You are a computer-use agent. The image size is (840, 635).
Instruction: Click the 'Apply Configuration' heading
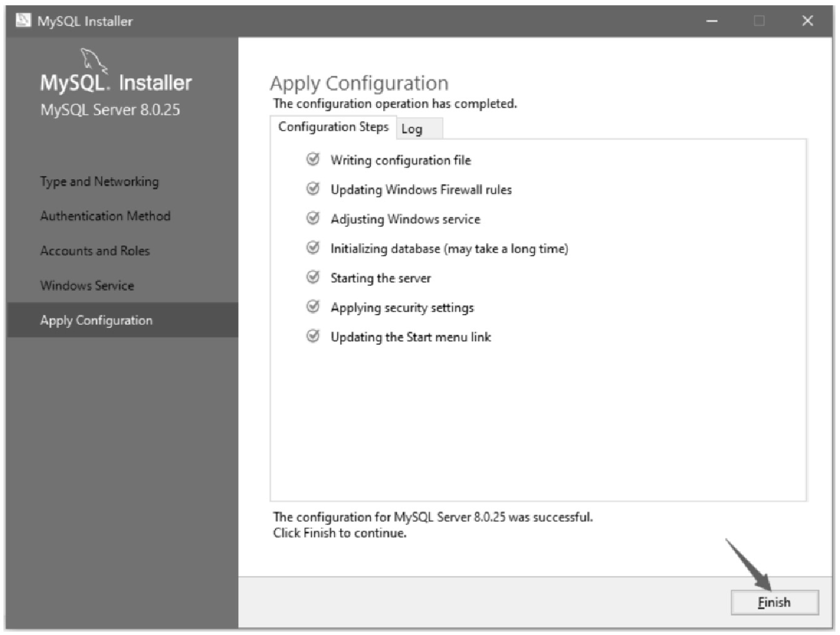[359, 84]
